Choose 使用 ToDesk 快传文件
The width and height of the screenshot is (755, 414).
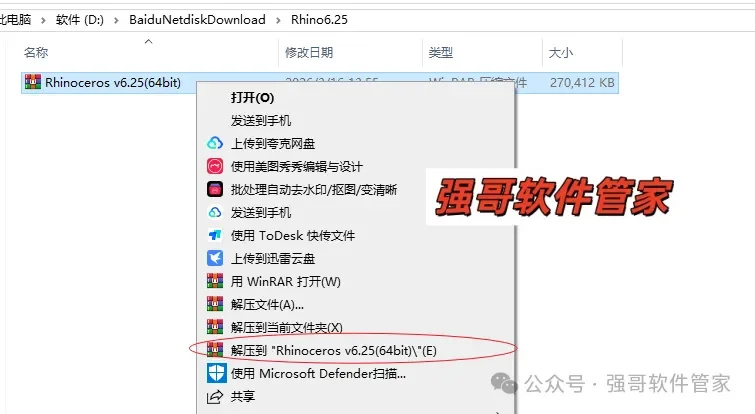pos(293,235)
